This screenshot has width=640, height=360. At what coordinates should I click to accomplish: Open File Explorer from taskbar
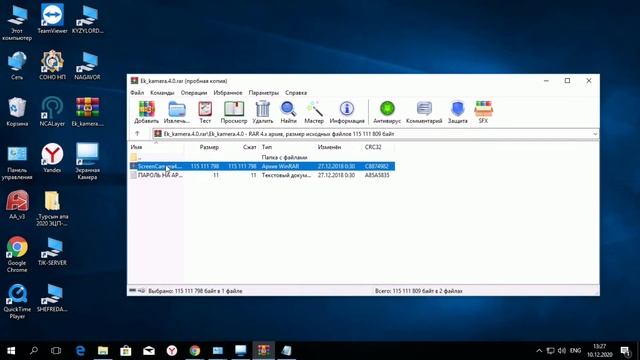pyautogui.click(x=103, y=350)
